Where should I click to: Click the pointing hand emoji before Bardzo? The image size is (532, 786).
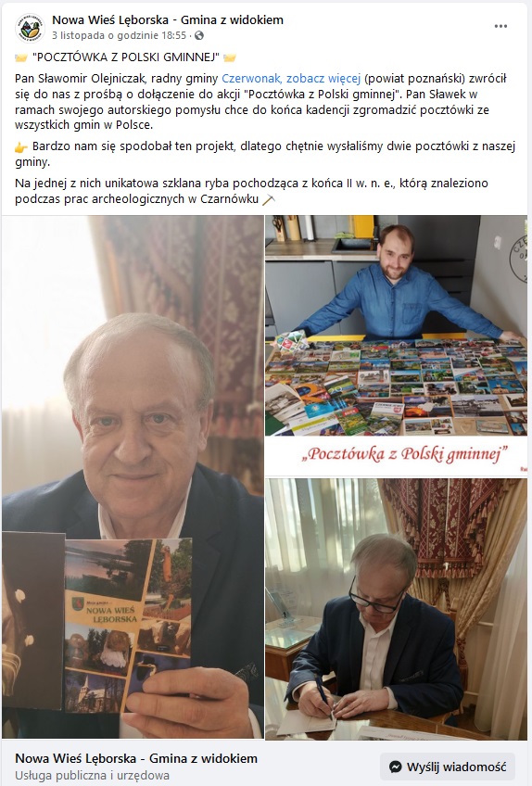(x=21, y=146)
